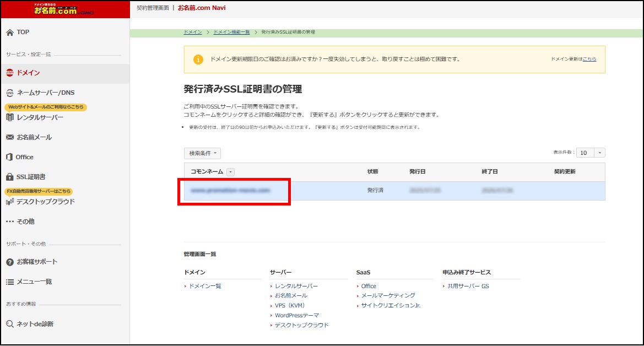Open the Office sidebar icon

pos(8,156)
